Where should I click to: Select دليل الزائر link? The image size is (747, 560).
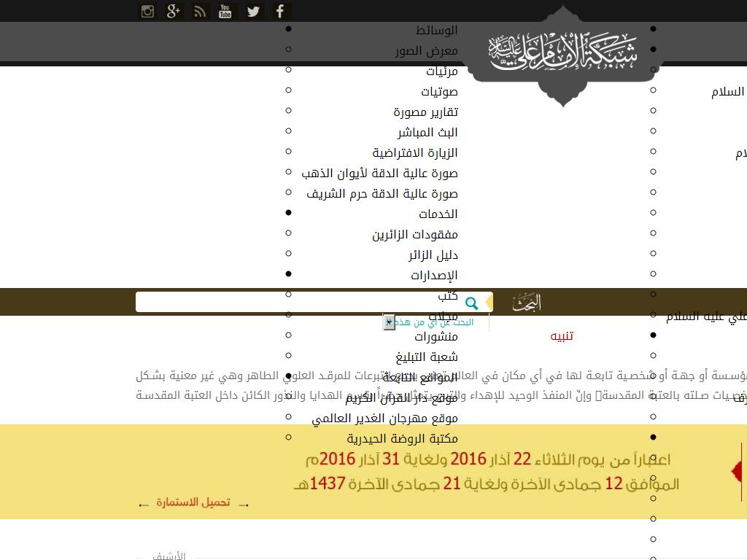433,254
